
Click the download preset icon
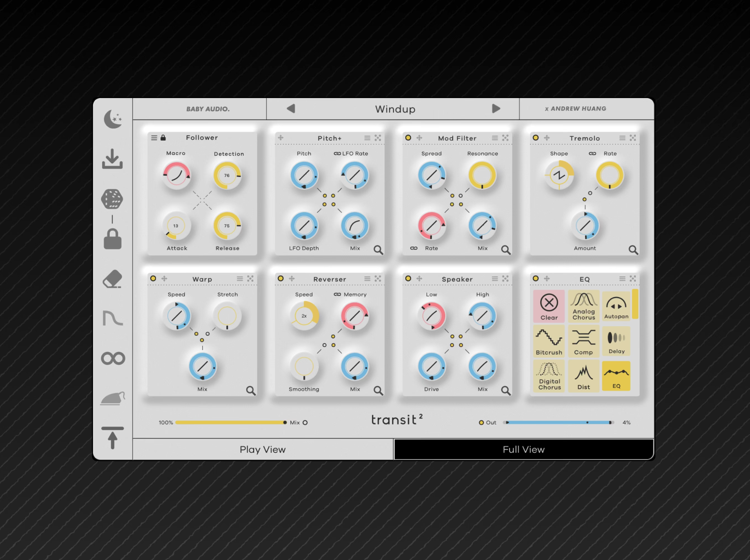coord(112,158)
